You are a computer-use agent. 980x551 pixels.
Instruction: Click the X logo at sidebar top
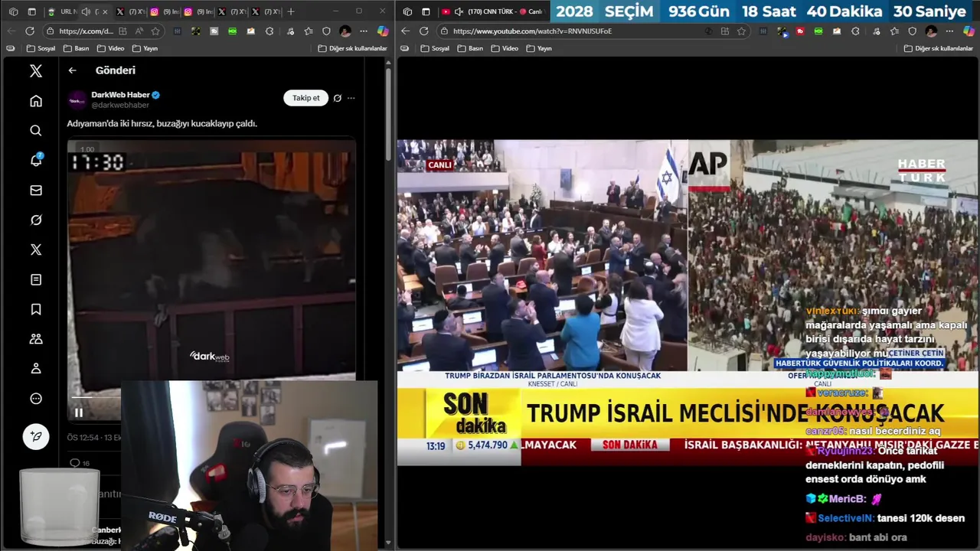[x=36, y=71]
